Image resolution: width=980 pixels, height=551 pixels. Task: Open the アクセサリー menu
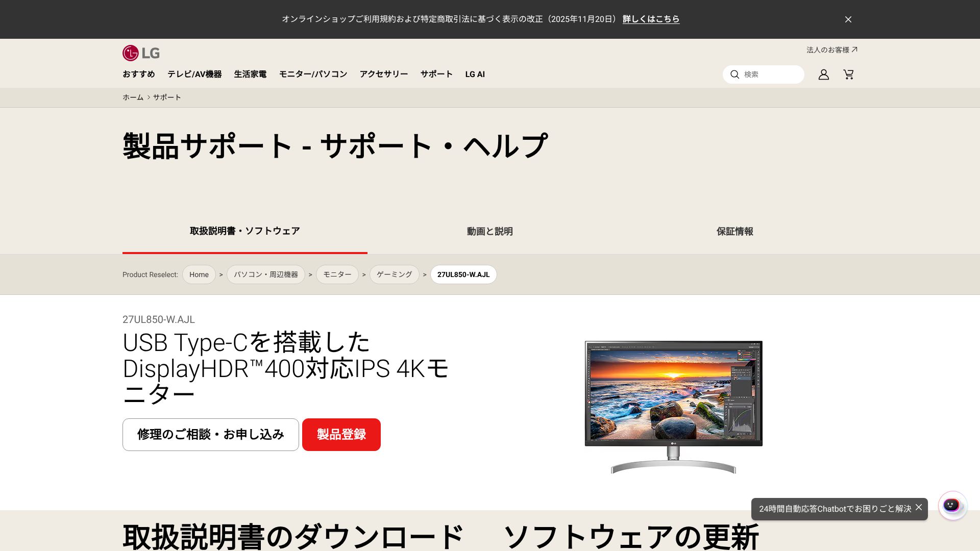(x=384, y=74)
